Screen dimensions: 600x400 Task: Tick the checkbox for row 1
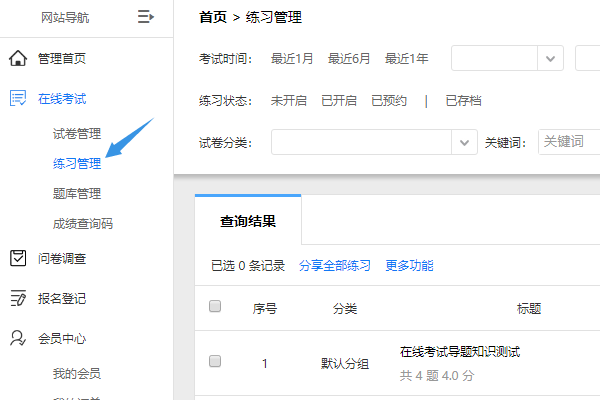(x=215, y=361)
